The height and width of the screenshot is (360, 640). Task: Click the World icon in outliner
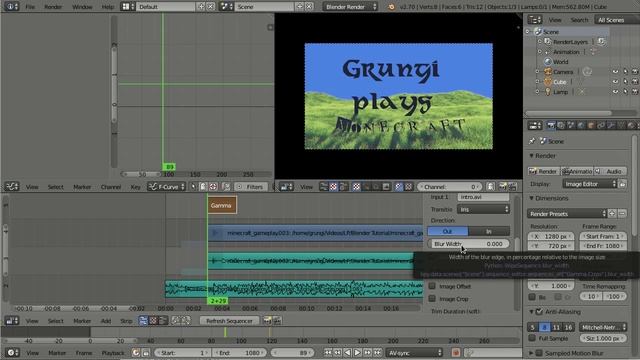click(x=548, y=62)
